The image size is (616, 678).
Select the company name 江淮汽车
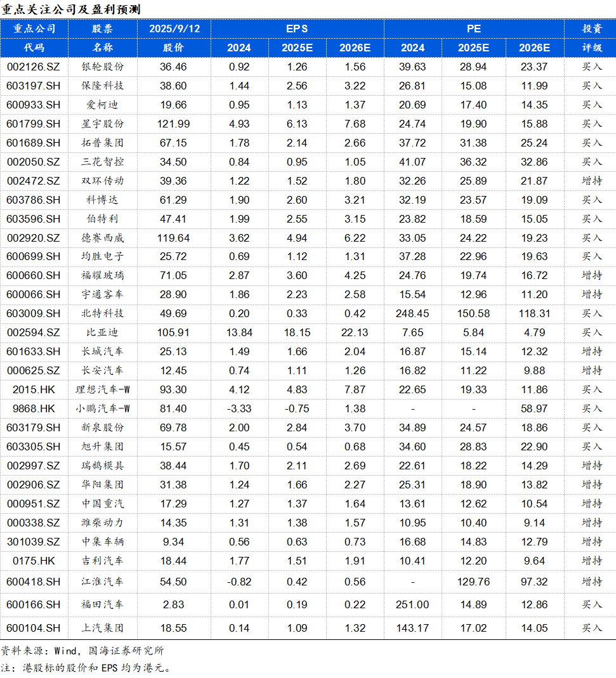click(103, 582)
